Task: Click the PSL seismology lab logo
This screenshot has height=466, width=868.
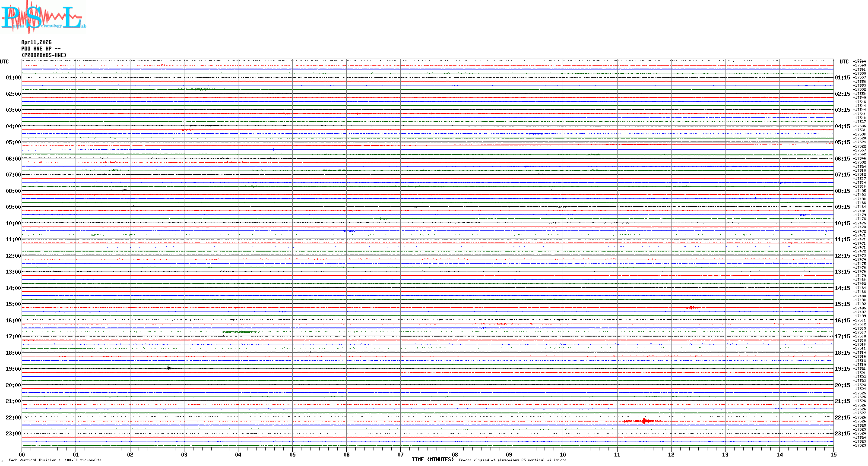Action: pyautogui.click(x=42, y=16)
